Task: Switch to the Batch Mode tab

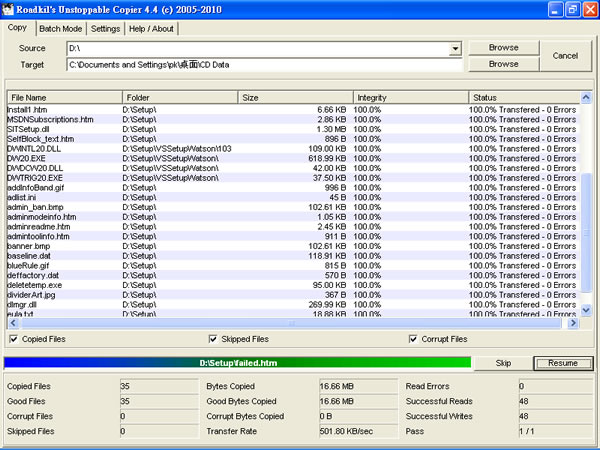Action: pyautogui.click(x=60, y=28)
